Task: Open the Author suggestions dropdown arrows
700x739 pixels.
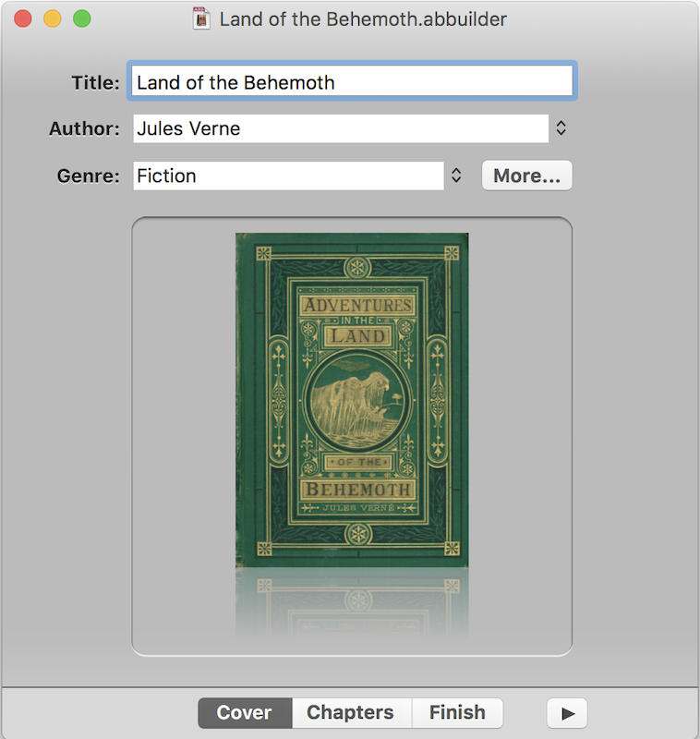Action: (561, 129)
